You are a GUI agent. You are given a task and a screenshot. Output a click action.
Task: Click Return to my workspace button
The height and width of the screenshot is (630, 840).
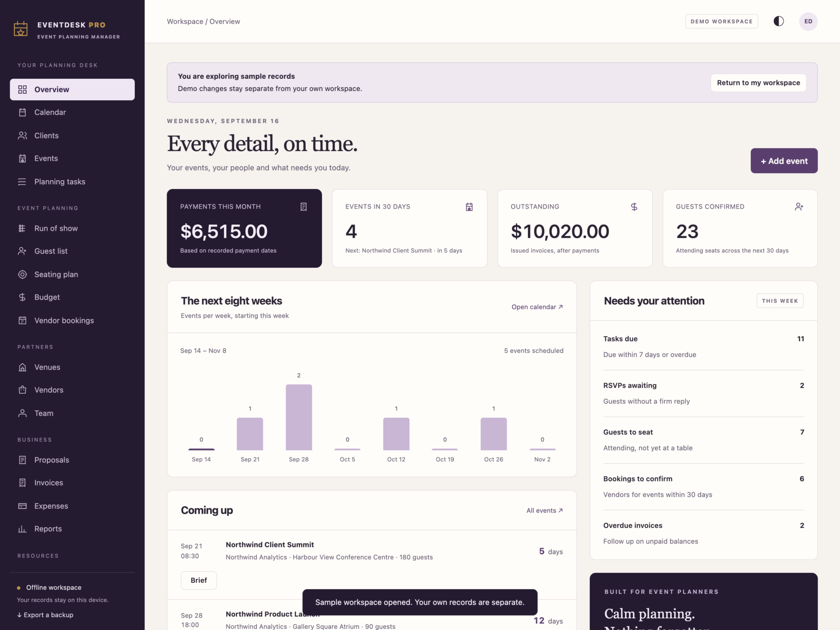758,83
